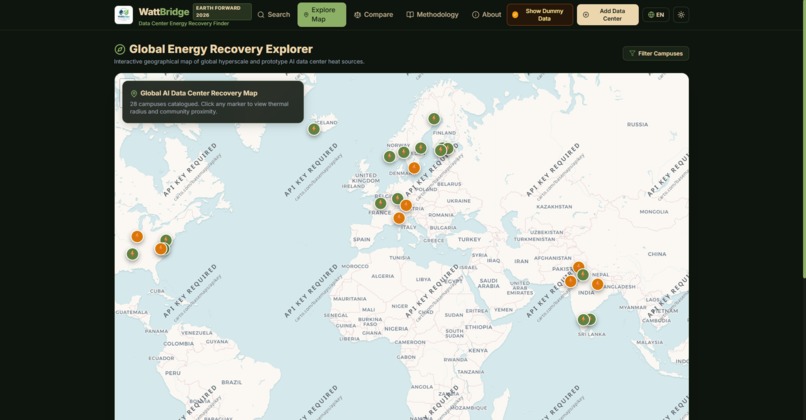The image size is (806, 420).
Task: Select the orange marker near Bangladesh
Action: tap(597, 284)
